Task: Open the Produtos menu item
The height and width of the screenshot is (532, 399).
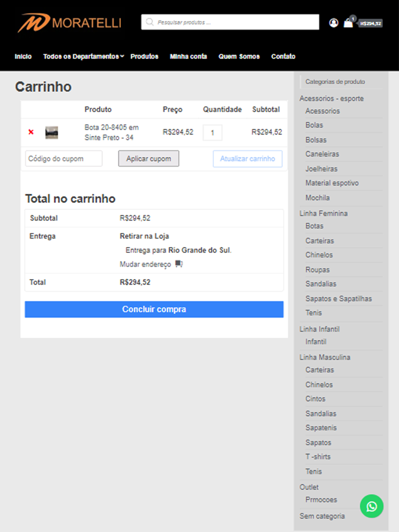Action: tap(144, 56)
